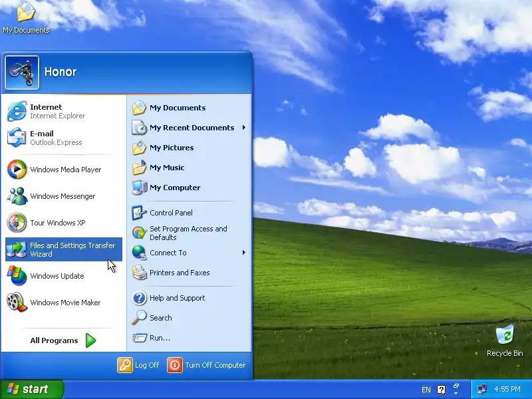Click the My Recent Documents clock folder icon
Screen dimensions: 532x399
(x=139, y=128)
